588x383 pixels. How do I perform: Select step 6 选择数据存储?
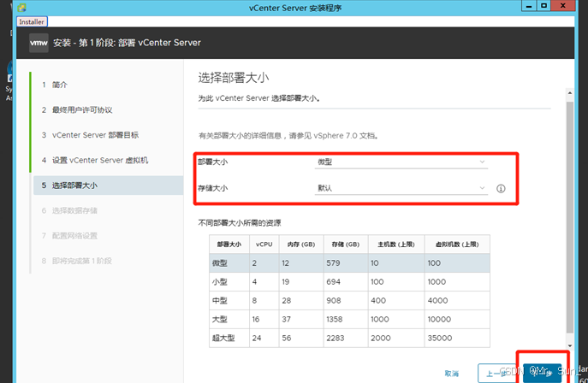coord(69,210)
